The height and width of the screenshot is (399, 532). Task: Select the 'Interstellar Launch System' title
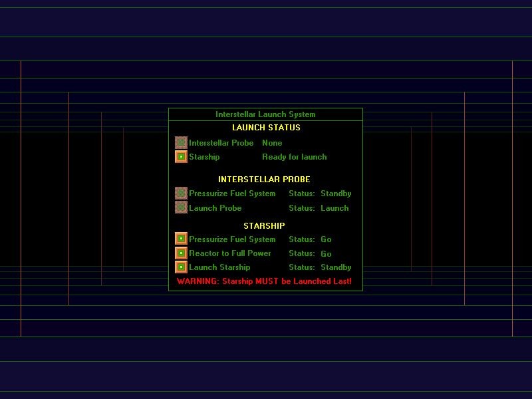tap(265, 114)
